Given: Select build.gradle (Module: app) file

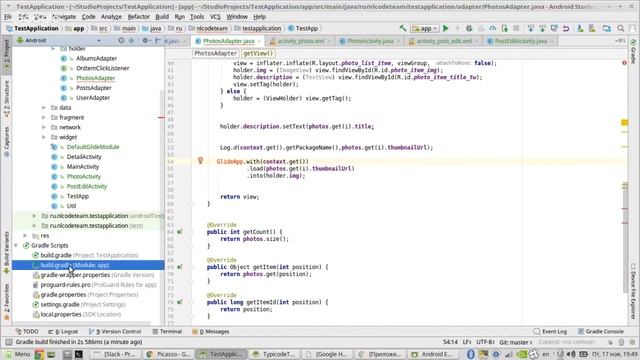Looking at the screenshot, I should pos(88,265).
